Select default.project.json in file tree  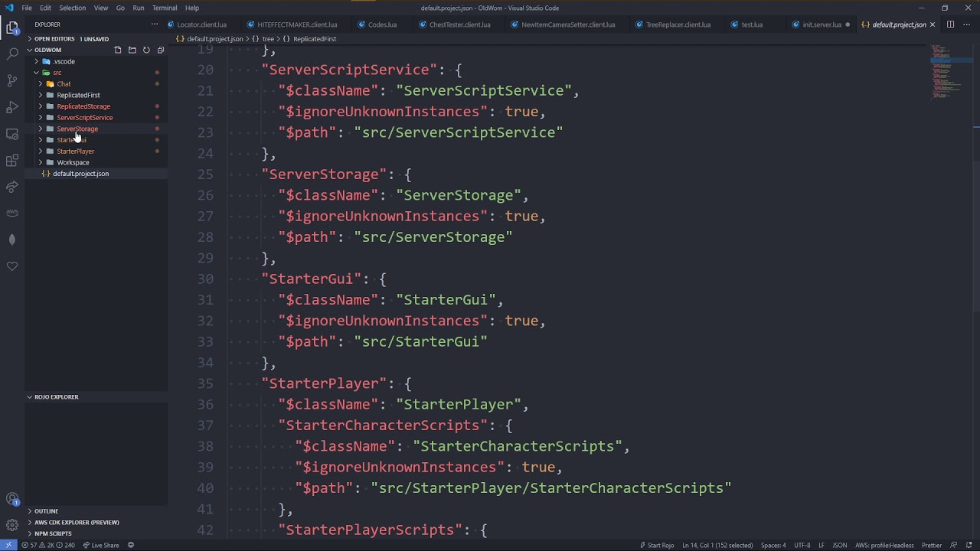pyautogui.click(x=80, y=174)
